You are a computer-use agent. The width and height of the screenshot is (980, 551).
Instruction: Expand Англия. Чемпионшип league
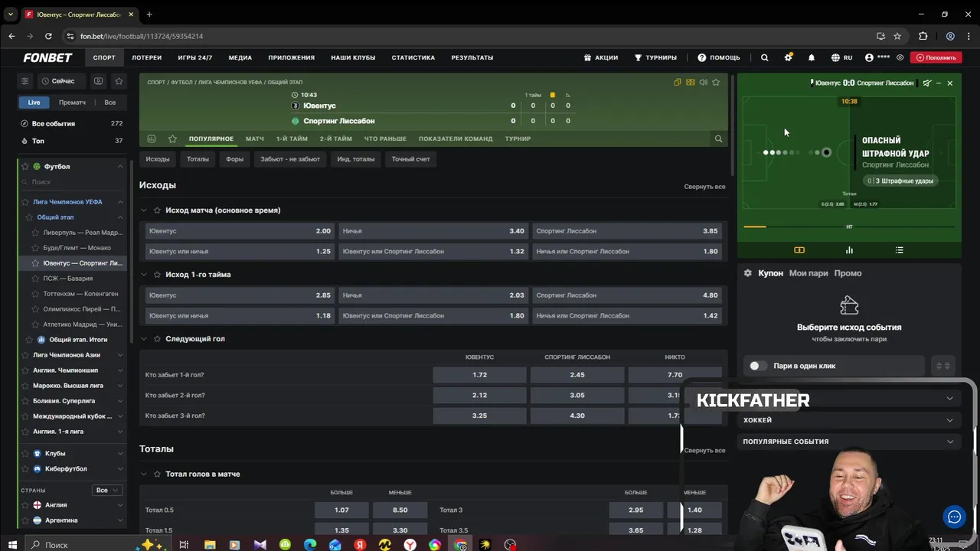tap(120, 370)
